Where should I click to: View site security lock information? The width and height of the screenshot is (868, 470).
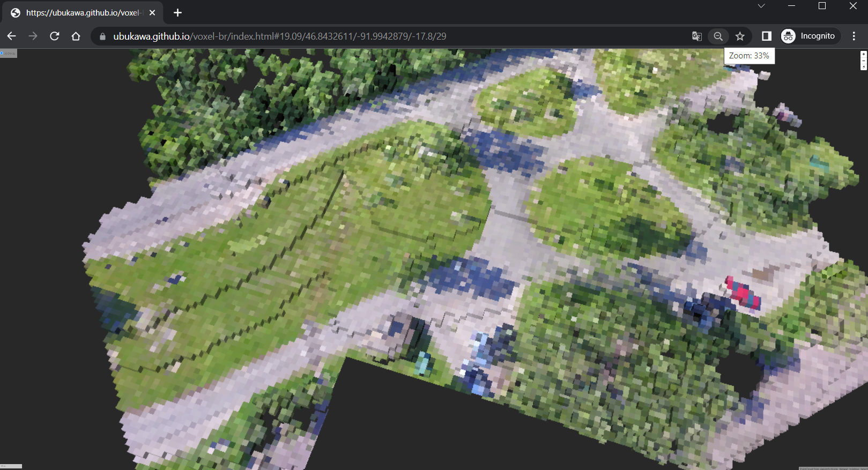(x=102, y=36)
